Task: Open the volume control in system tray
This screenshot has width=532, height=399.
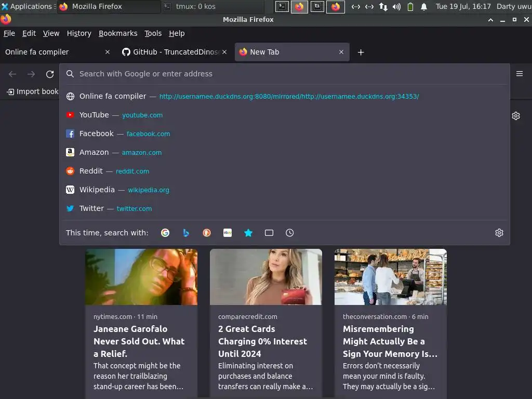Action: (x=396, y=6)
